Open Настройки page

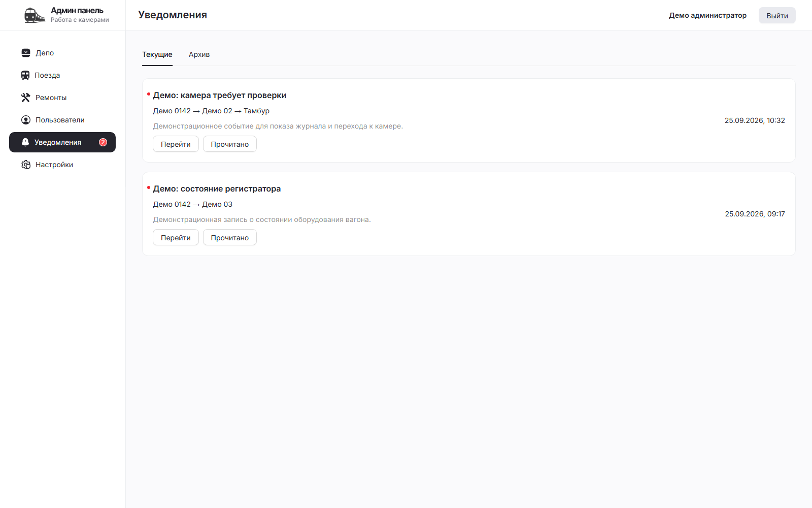coord(62,165)
